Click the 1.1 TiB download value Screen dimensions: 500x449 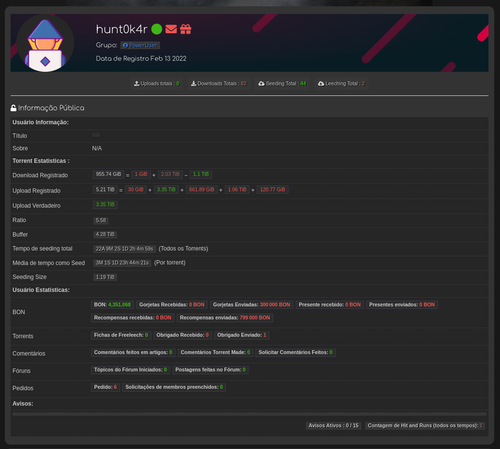(x=201, y=174)
